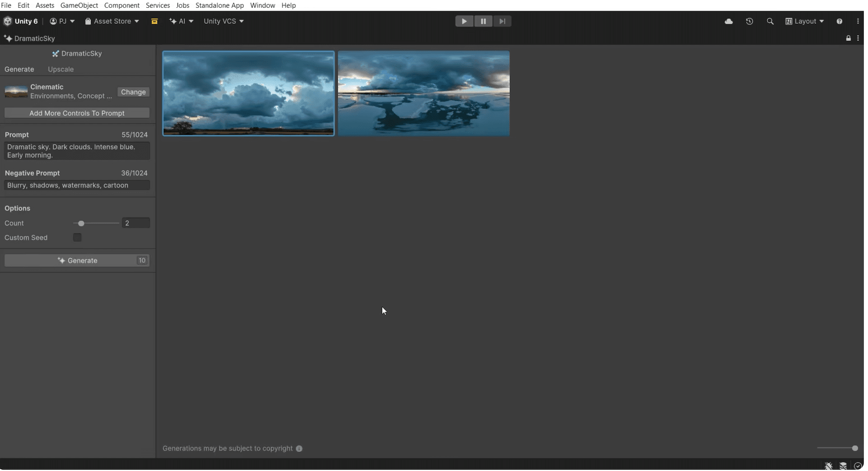Click the status bar checkmark activity icon
Screen dimensions: 868x471
coord(858,466)
